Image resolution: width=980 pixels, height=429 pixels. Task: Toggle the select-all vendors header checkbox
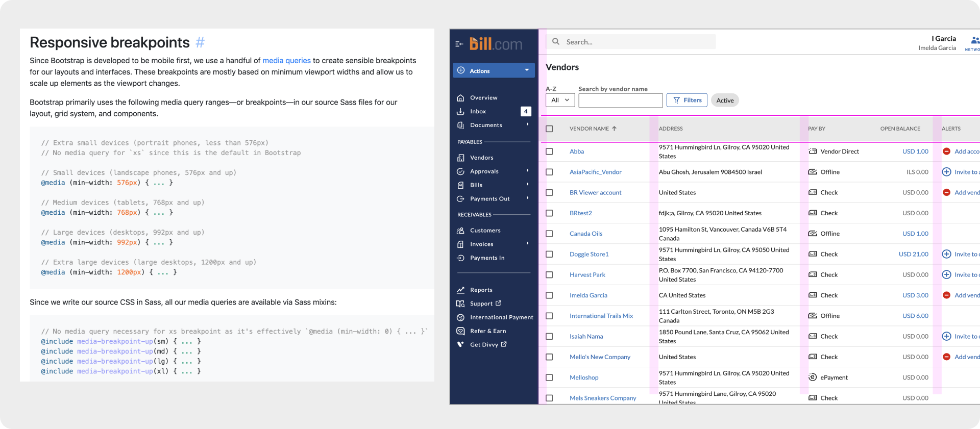[x=549, y=129]
